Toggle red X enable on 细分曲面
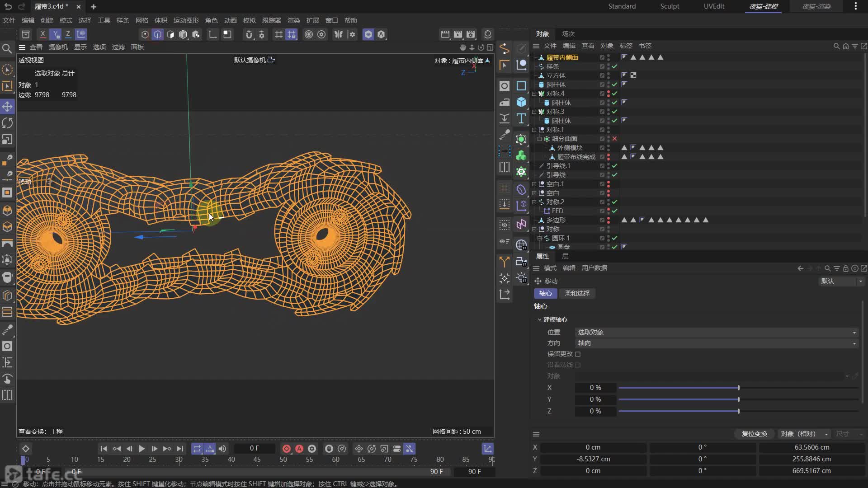This screenshot has height=488, width=868. [614, 139]
